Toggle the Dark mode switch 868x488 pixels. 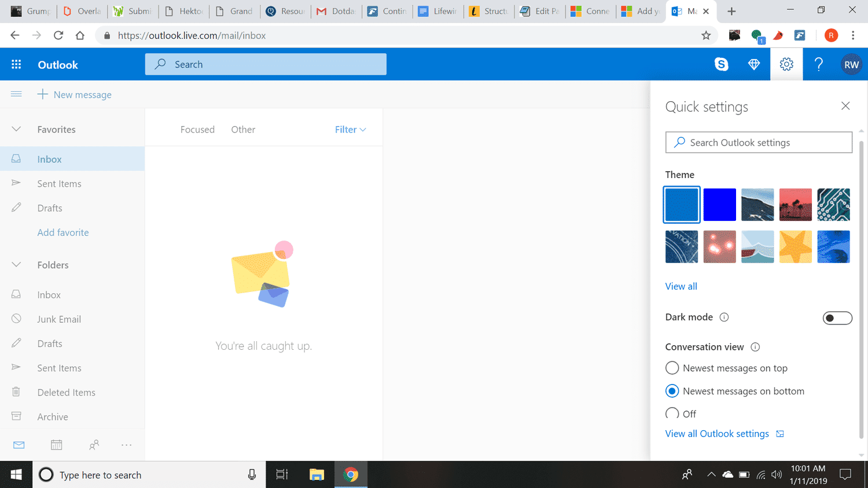pos(837,317)
